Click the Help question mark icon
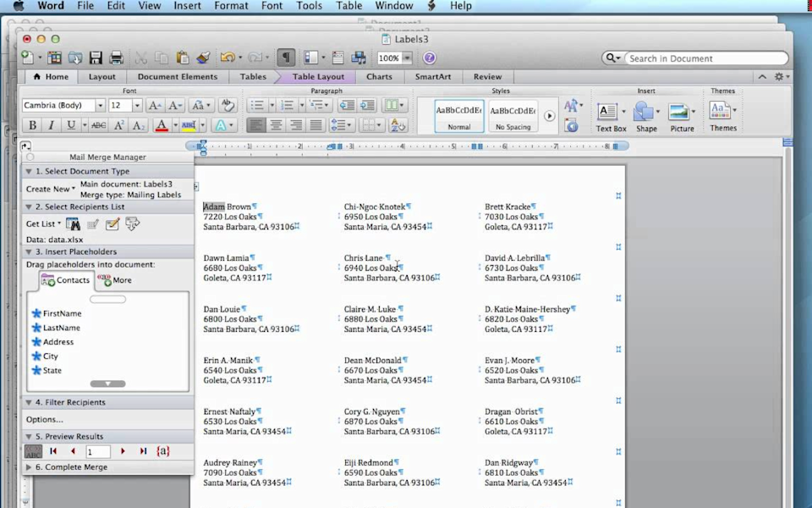 click(429, 58)
